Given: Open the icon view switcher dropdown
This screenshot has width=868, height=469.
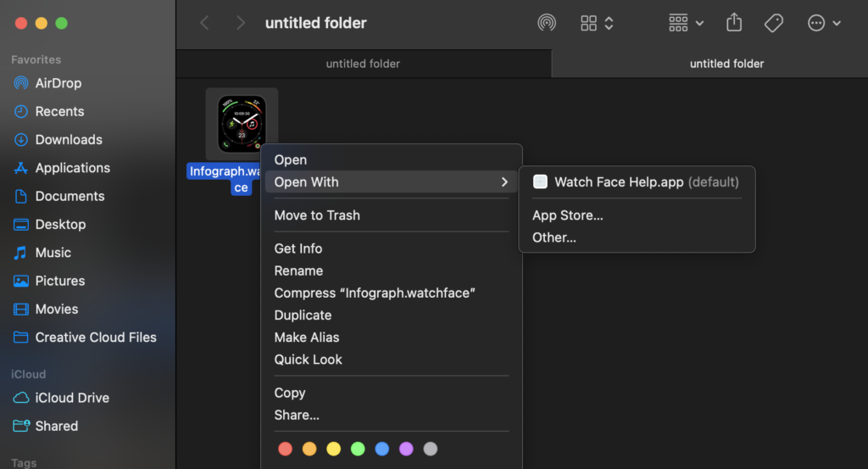Looking at the screenshot, I should 598,23.
